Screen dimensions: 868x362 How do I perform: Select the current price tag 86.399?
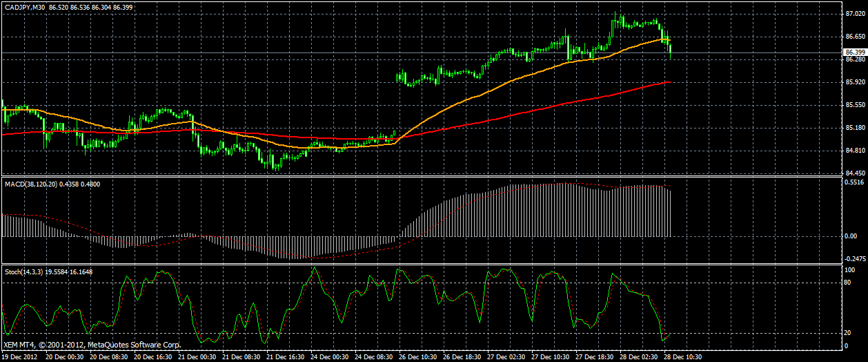(854, 53)
